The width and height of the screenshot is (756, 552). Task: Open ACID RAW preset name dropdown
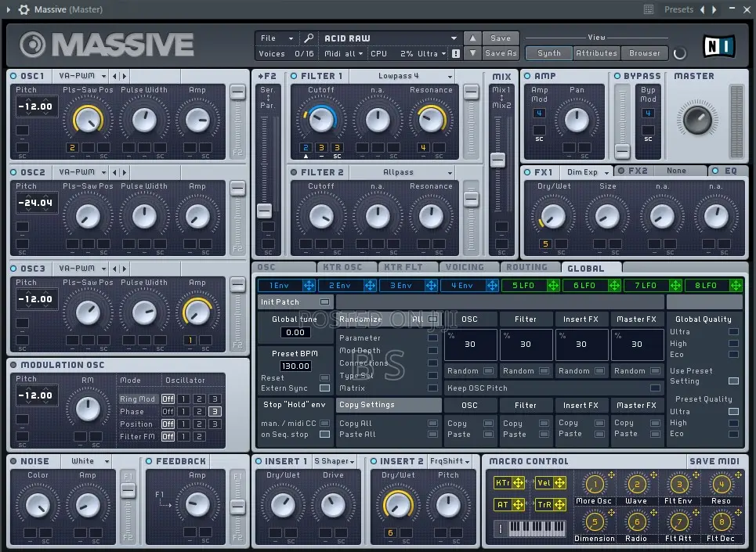coord(390,38)
